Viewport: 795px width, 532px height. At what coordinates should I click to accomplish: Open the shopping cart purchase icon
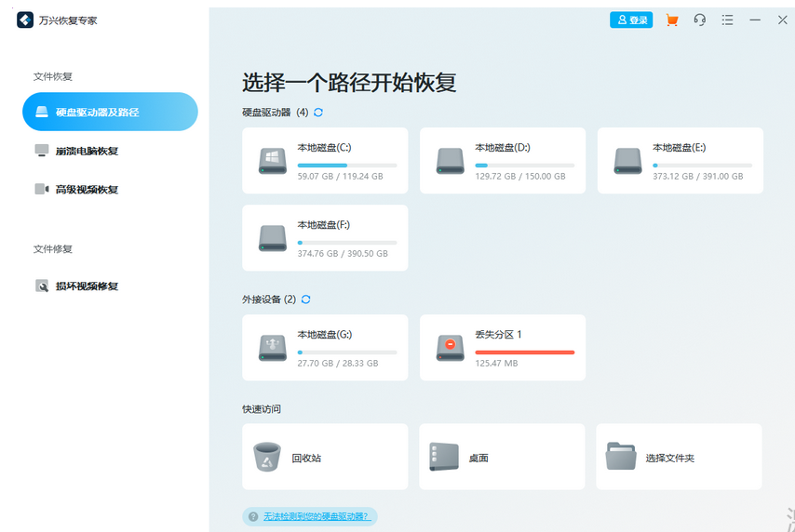pyautogui.click(x=672, y=20)
